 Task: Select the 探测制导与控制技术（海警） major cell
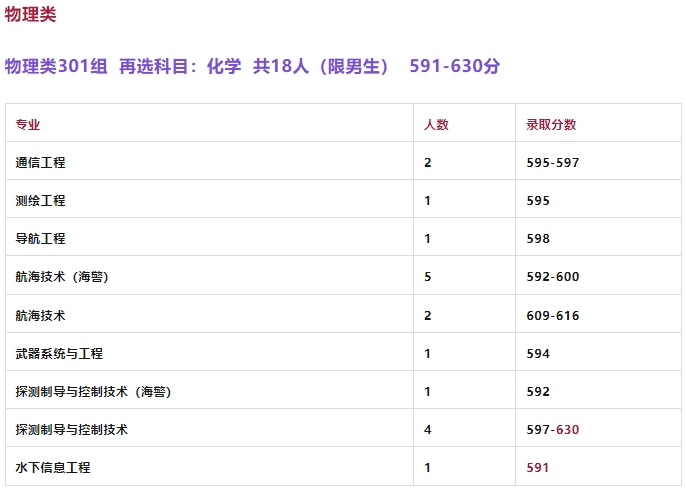[93, 392]
